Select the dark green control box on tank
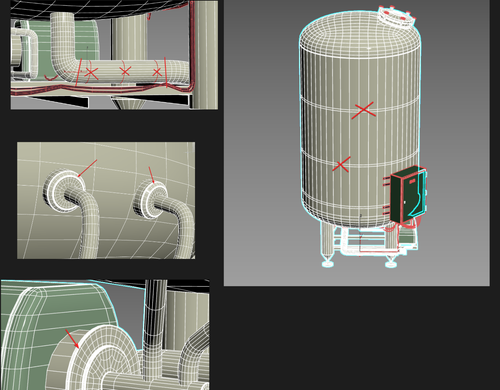Screen dimensions: 500x390 [408, 194]
